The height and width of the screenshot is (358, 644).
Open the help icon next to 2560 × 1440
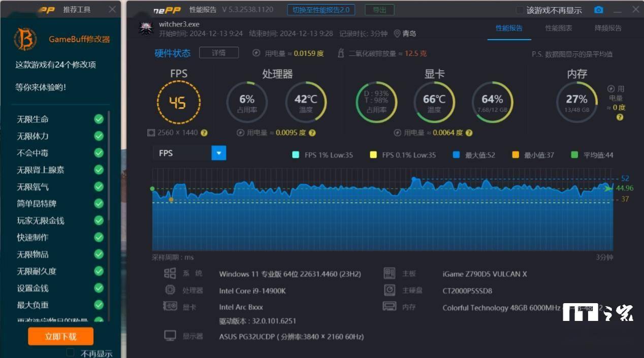coord(204,133)
